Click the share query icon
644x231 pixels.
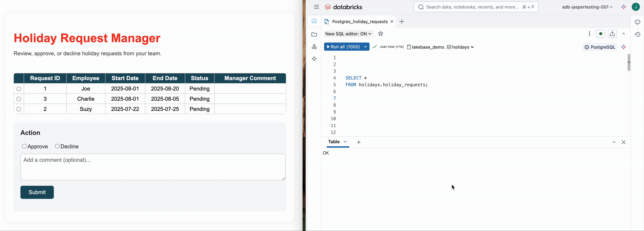612,34
